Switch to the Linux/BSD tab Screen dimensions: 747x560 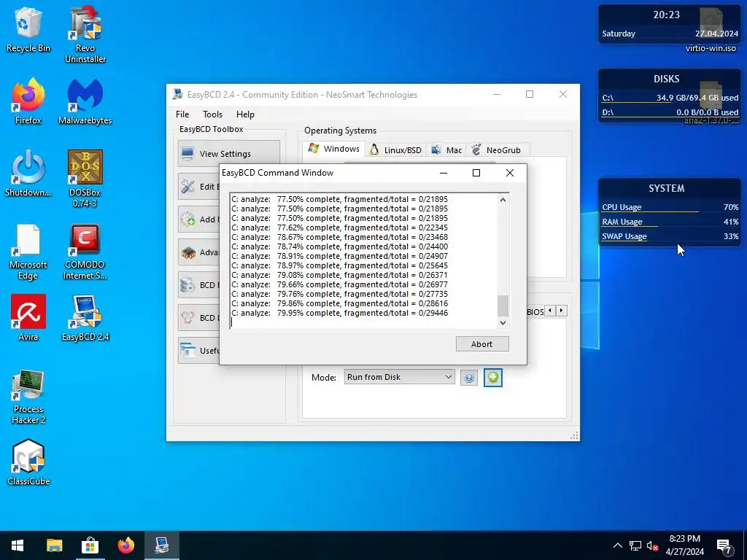click(396, 150)
